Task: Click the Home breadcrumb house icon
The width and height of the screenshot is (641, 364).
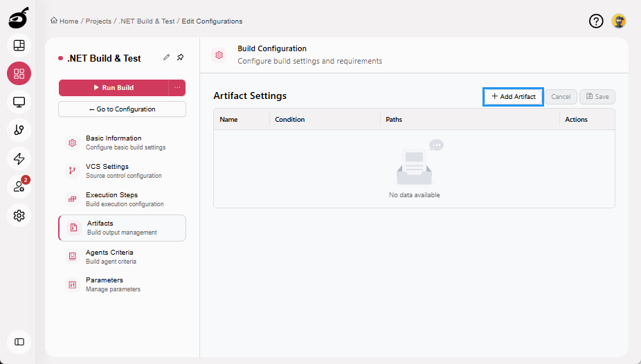Action: coord(53,21)
